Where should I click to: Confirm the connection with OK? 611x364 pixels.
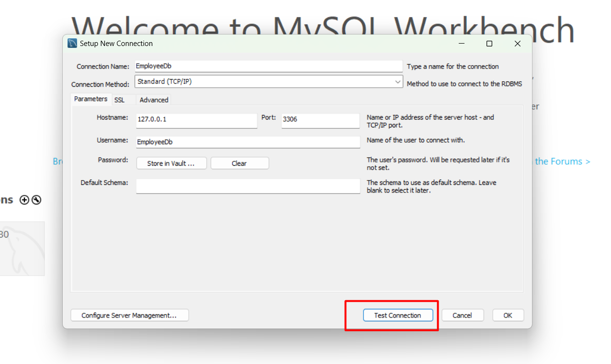(508, 315)
